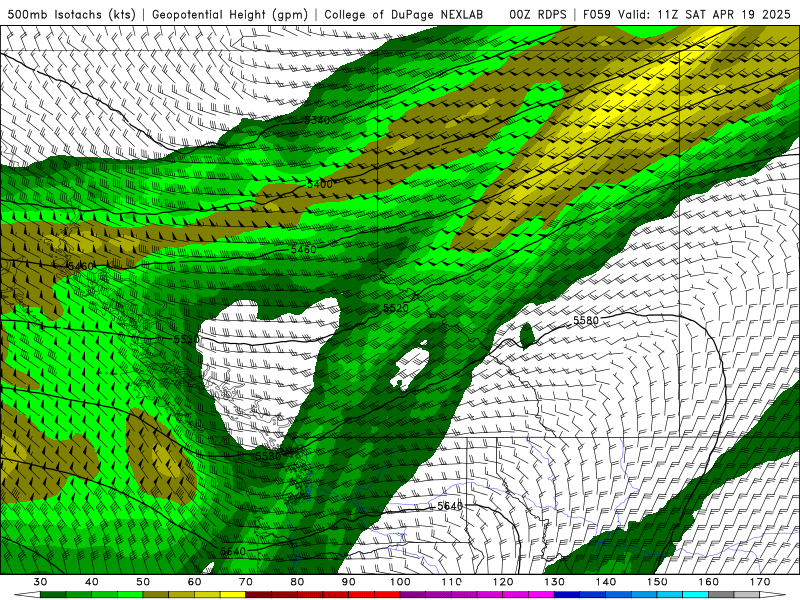This screenshot has height=600, width=800.
Task: Click the '500mb Isotachs (kts)' title text
Action: [71, 15]
